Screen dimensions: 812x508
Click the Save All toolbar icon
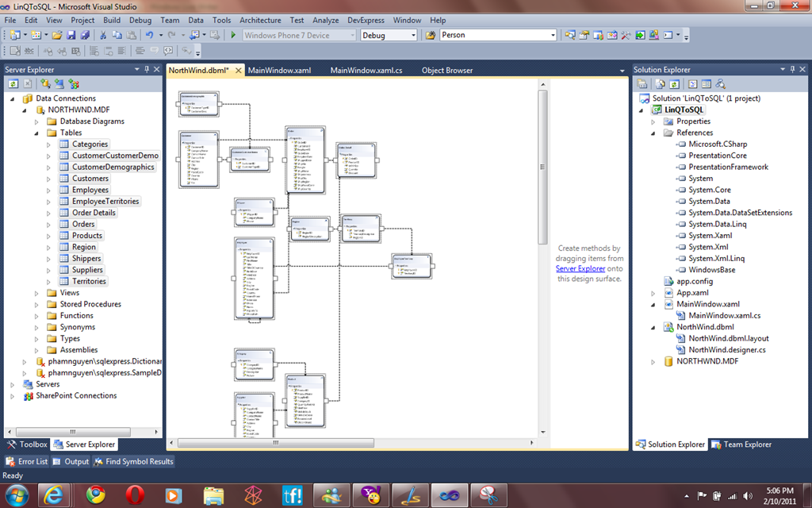(83, 35)
